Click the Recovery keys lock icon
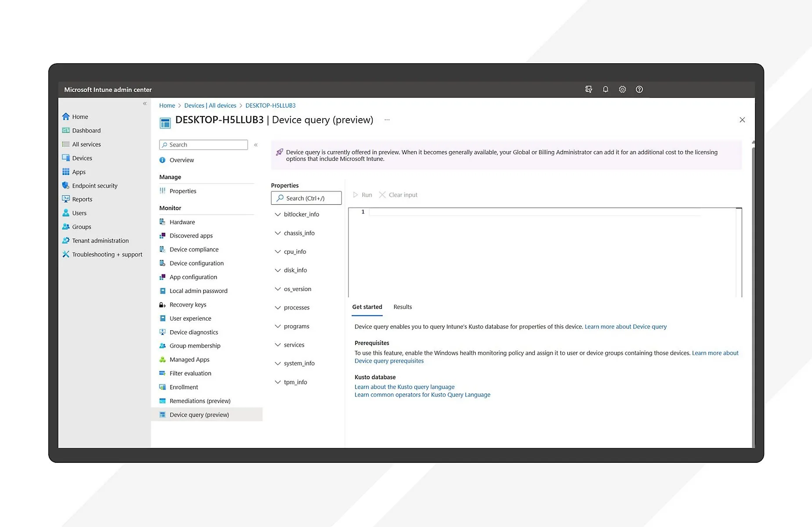Viewport: 812px width, 527px height. tap(162, 304)
